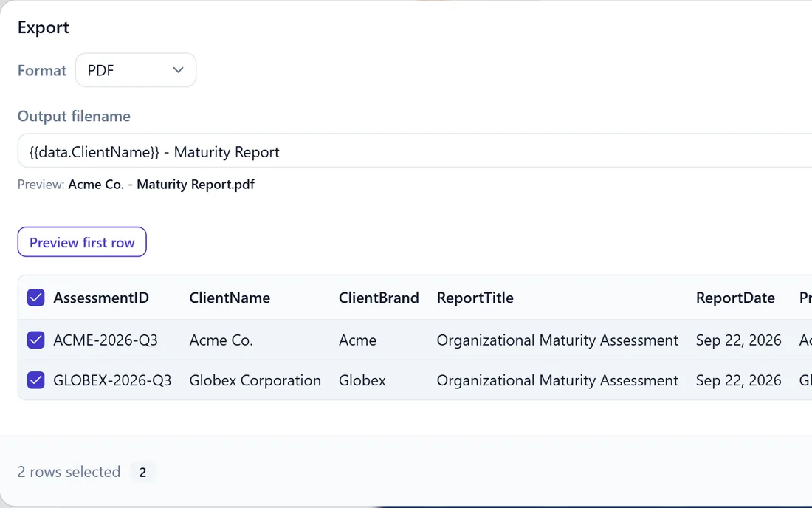Click the AssessmentID column header
Image resolution: width=812 pixels, height=508 pixels.
click(x=101, y=298)
